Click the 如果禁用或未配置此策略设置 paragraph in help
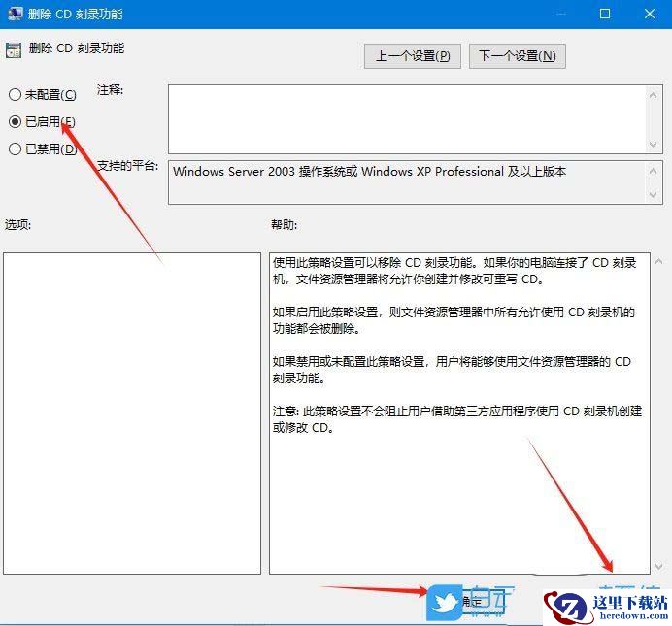Screen dimensions: 672x626 452,370
